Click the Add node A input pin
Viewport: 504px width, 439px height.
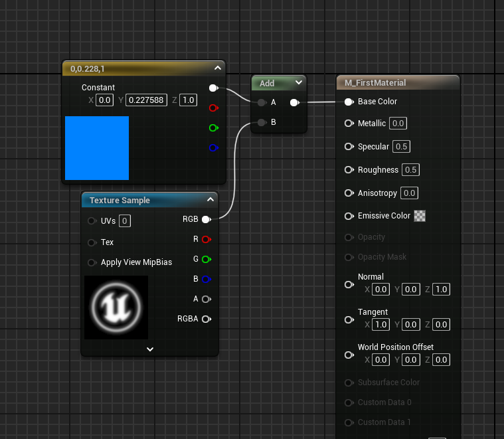point(262,102)
